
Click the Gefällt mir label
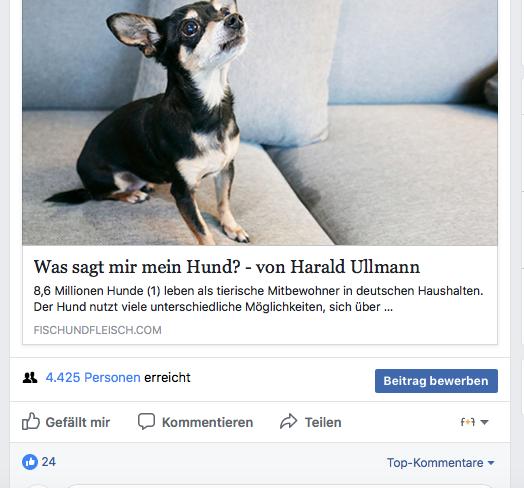tap(78, 422)
